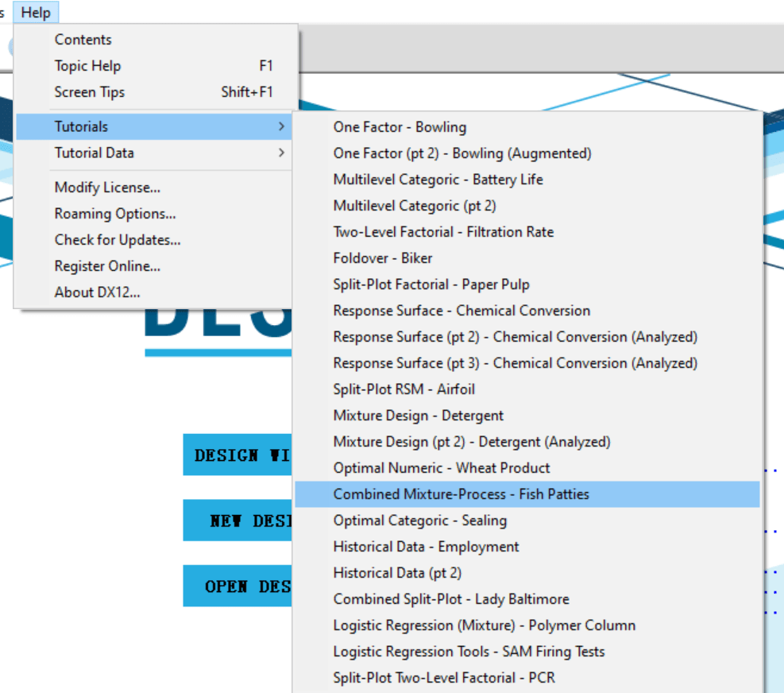This screenshot has height=693, width=784.
Task: Choose Historical Data - Employment tutorial
Action: tap(527, 547)
